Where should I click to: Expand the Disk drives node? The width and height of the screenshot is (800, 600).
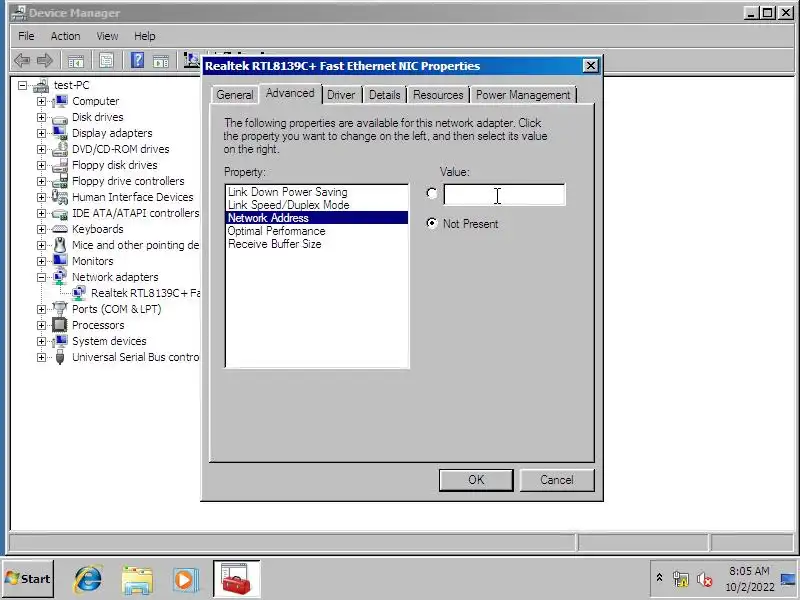[41, 117]
